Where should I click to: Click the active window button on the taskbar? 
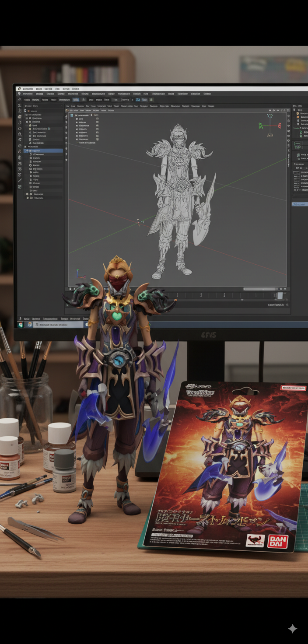pyautogui.click(x=58, y=325)
